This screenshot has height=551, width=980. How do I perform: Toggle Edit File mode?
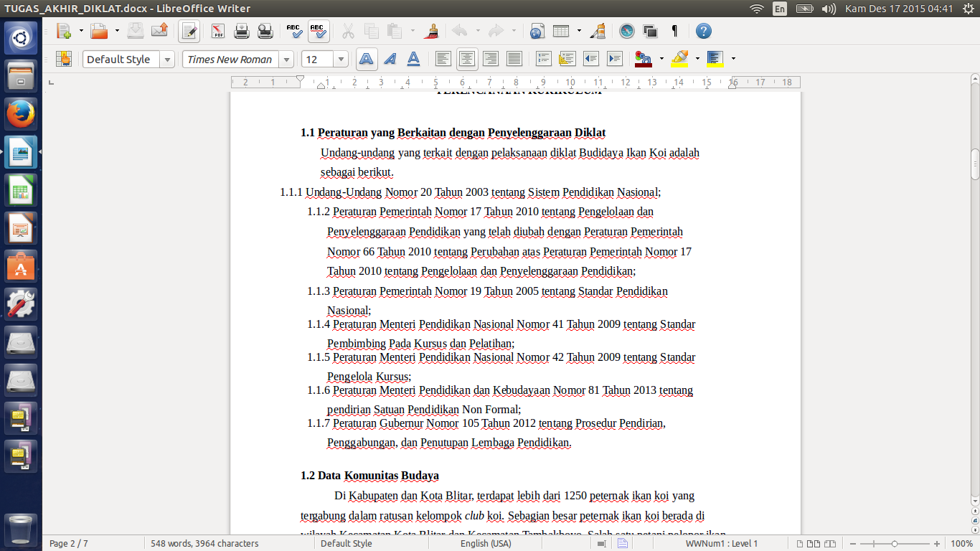(x=189, y=31)
